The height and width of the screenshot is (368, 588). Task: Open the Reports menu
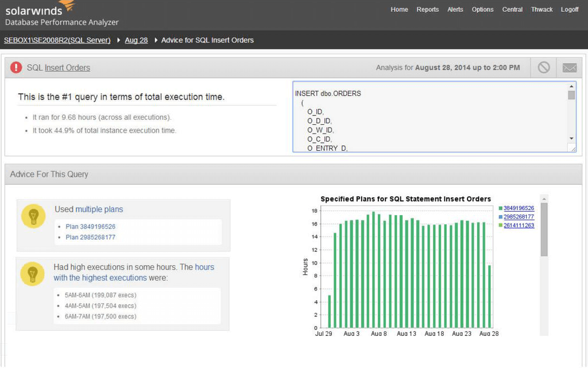coord(427,10)
